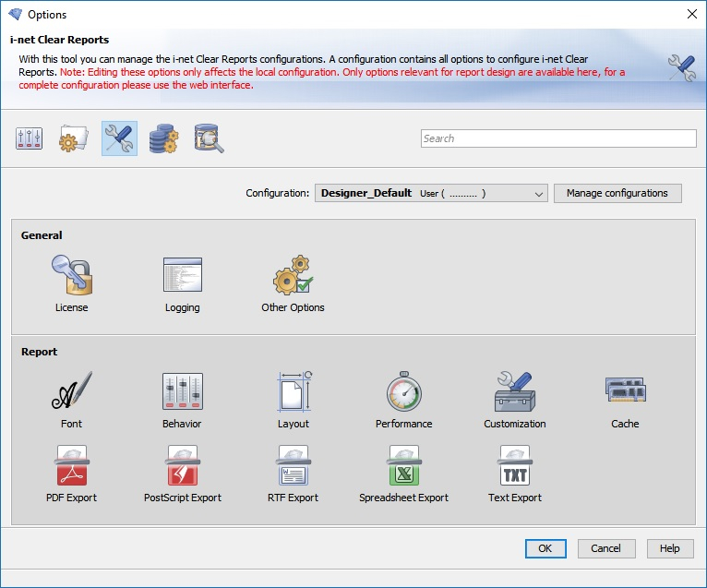This screenshot has width=707, height=588.
Task: Open Logging settings
Action: pyautogui.click(x=182, y=284)
